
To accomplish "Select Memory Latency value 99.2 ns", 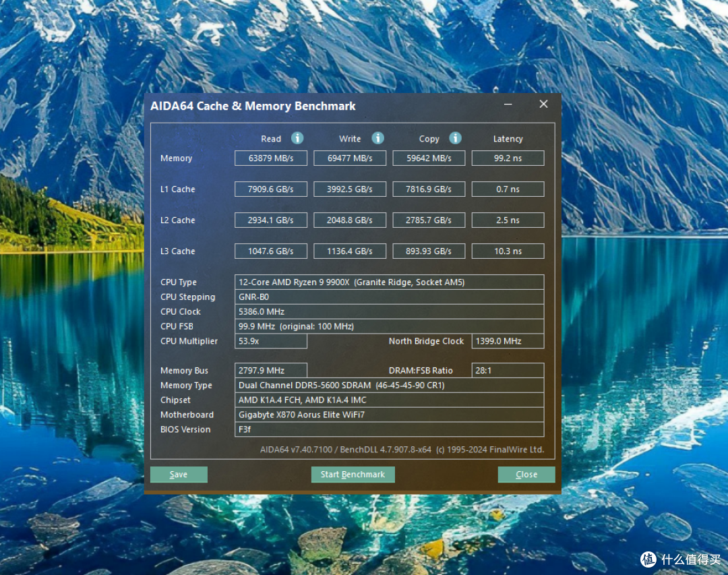I will [508, 158].
